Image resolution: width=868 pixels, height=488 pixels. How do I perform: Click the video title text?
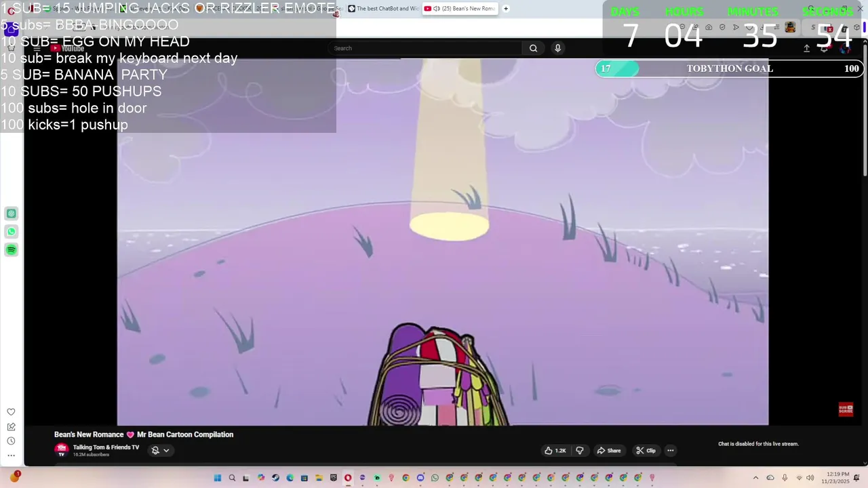click(144, 434)
